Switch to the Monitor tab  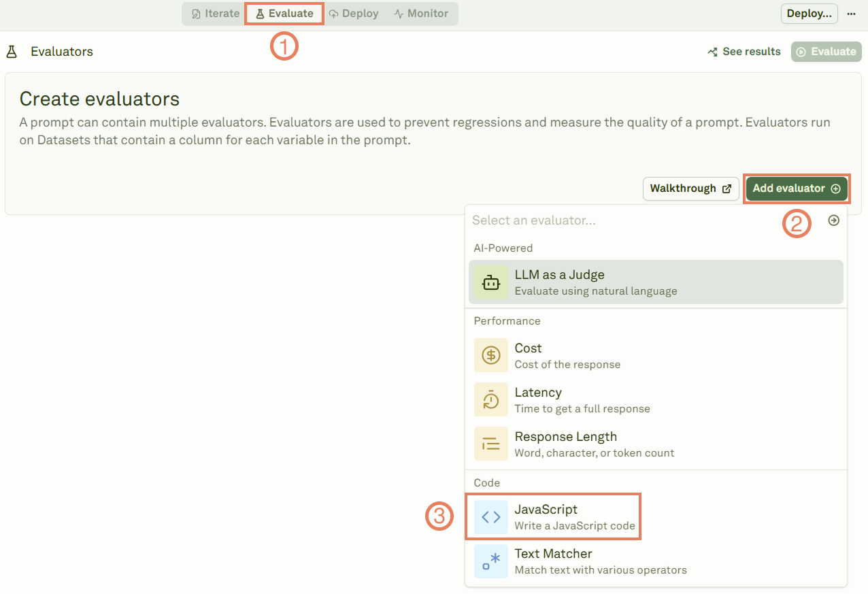(x=421, y=13)
